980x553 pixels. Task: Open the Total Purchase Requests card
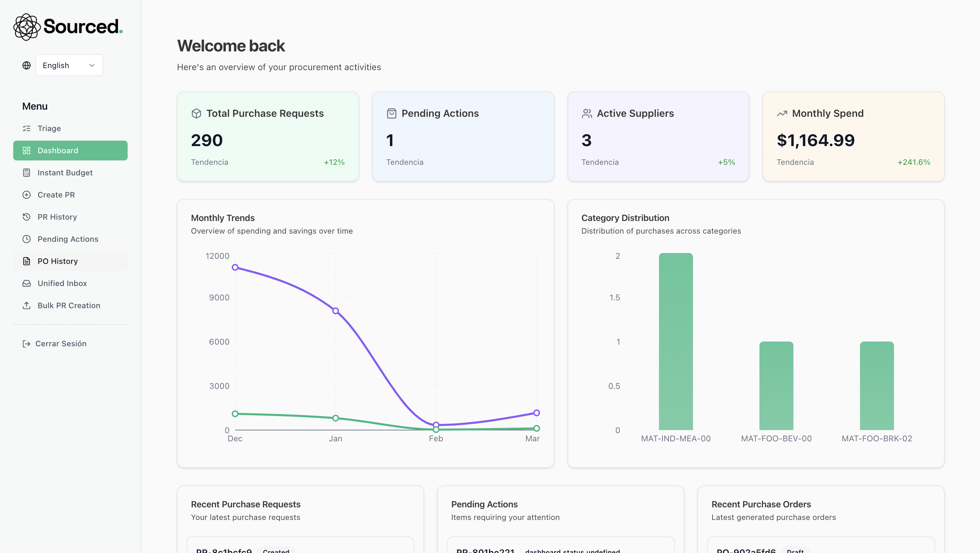click(267, 136)
